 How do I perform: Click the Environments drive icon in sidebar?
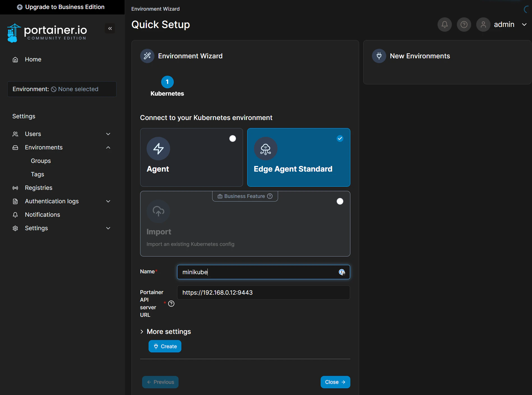pyautogui.click(x=15, y=147)
